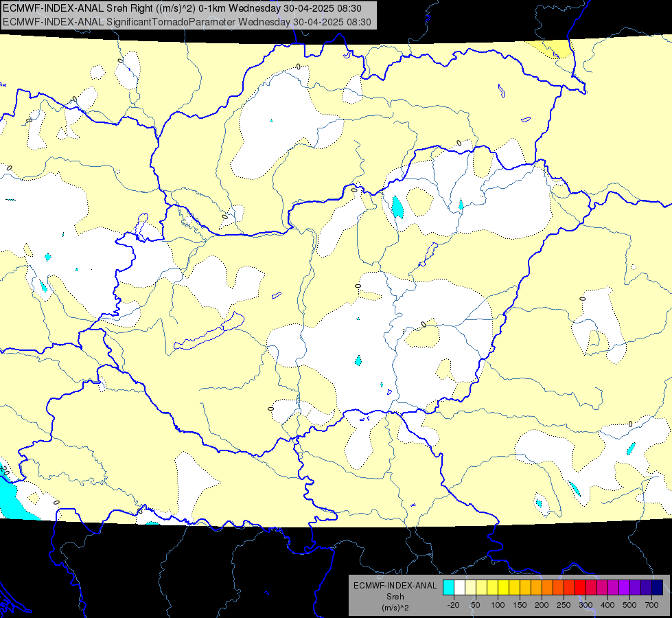Click the SignificantTornadoParameter title line

pos(187,22)
